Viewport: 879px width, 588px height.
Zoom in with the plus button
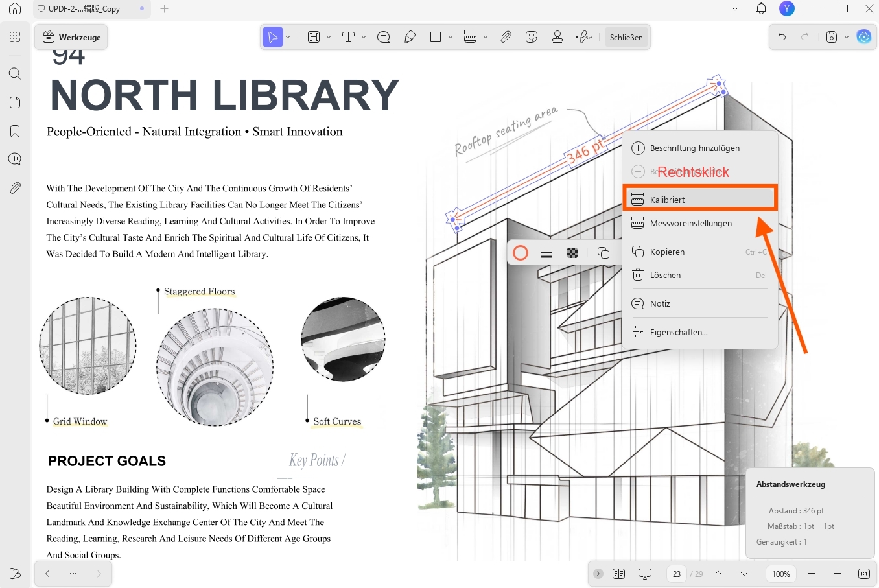click(x=838, y=574)
